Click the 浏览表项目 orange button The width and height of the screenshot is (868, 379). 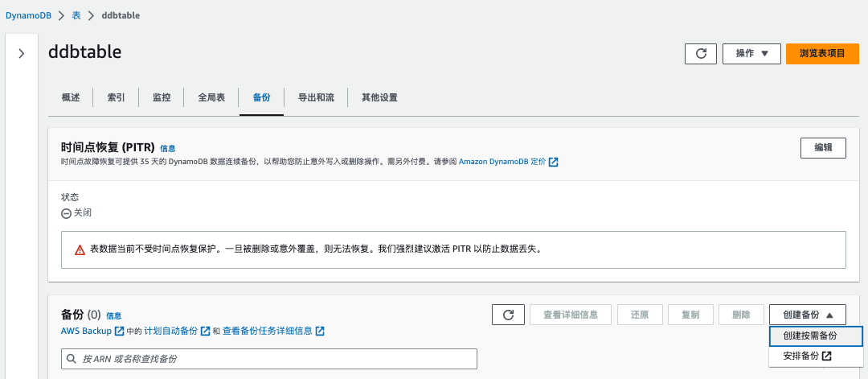[x=822, y=54]
